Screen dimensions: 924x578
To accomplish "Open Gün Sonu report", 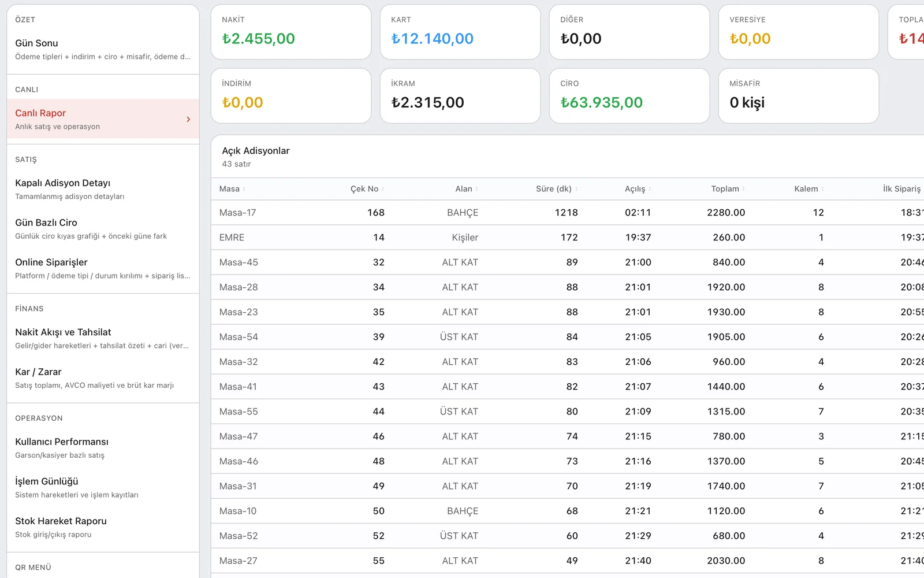I will (103, 49).
